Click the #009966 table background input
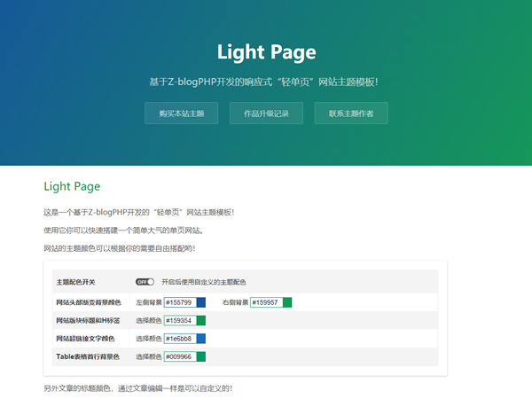 point(179,356)
